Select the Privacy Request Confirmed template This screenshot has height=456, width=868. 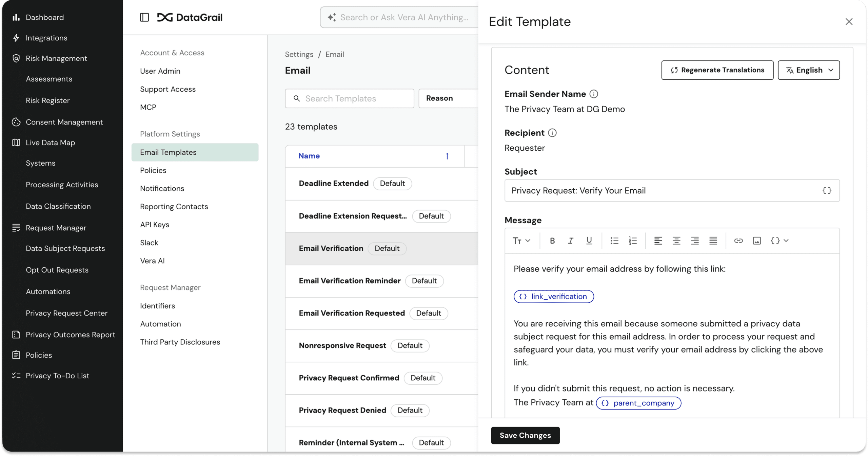click(382, 378)
